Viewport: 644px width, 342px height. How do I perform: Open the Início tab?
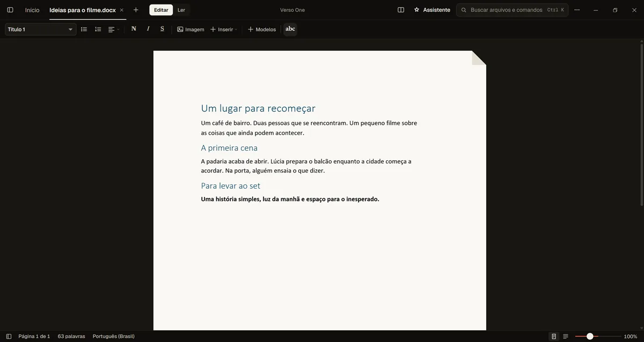[32, 10]
